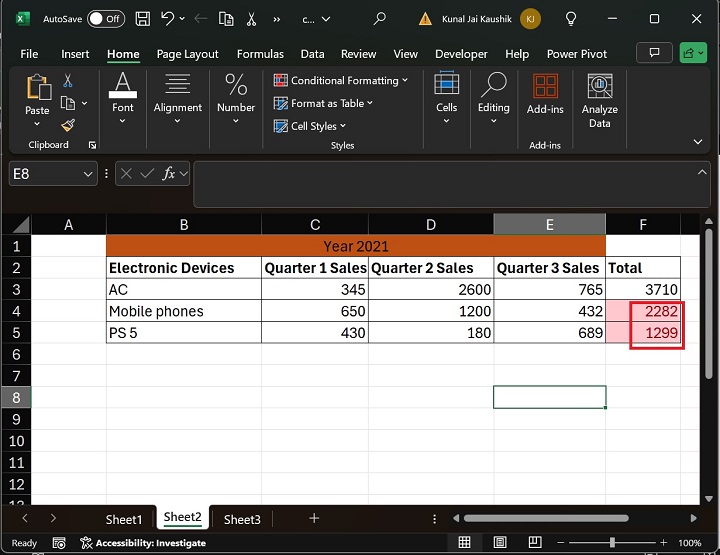The width and height of the screenshot is (720, 555).
Task: Expand the Font group
Action: pos(123,97)
